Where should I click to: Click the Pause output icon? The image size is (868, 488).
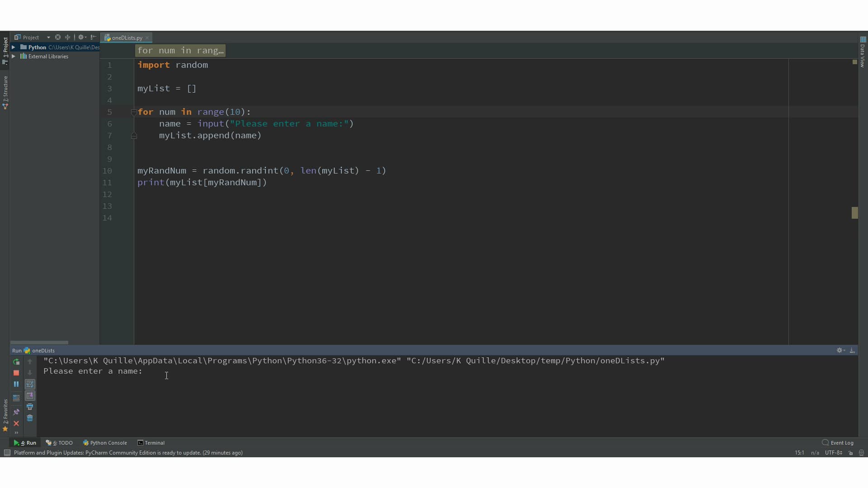16,384
